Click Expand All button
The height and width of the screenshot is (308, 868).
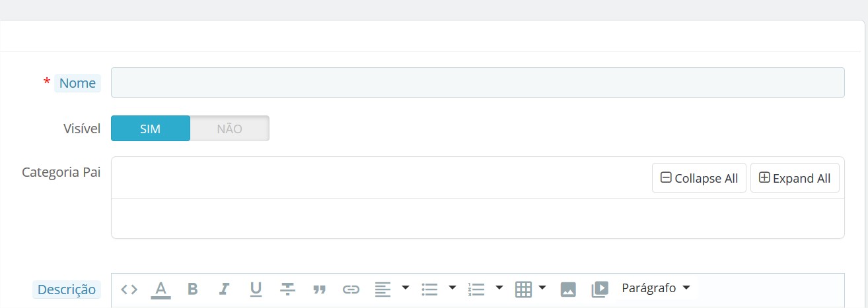(x=795, y=178)
